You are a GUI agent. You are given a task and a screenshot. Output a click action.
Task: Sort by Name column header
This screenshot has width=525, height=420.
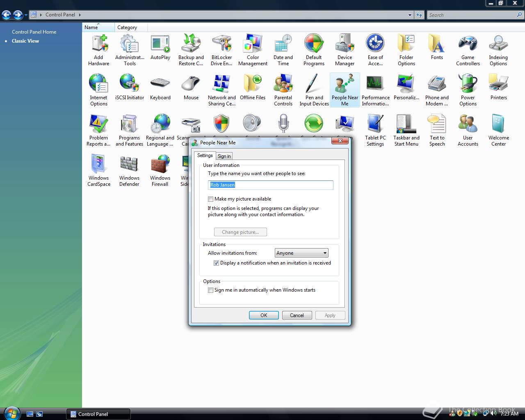[98, 27]
